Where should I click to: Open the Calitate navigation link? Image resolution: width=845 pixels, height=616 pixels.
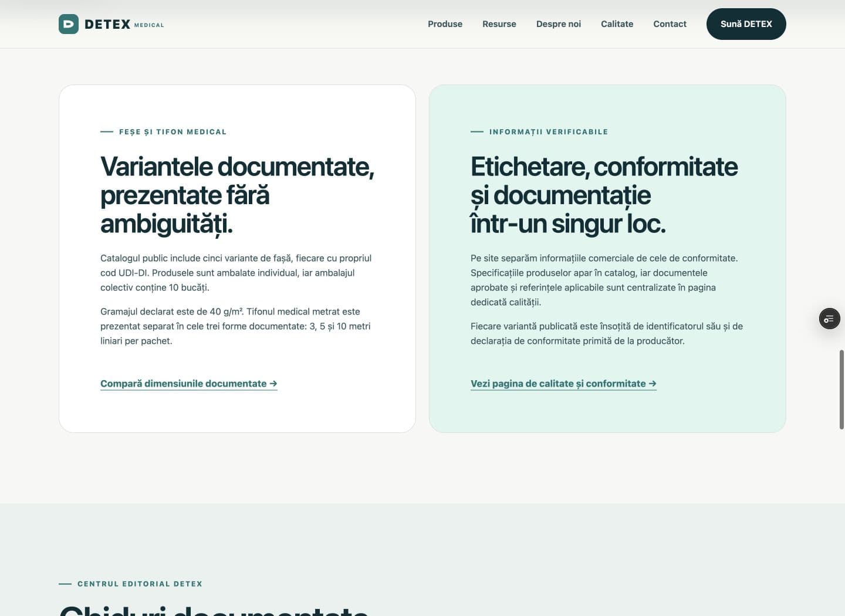617,24
